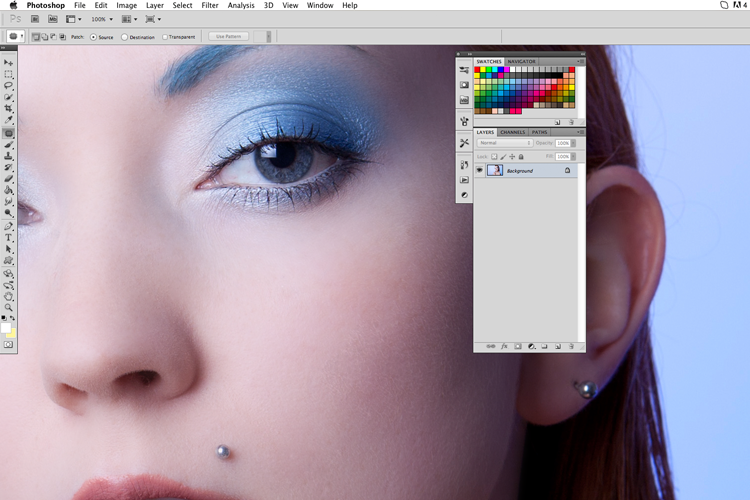This screenshot has height=500, width=750.
Task: Select the Destination radio button
Action: tap(124, 37)
